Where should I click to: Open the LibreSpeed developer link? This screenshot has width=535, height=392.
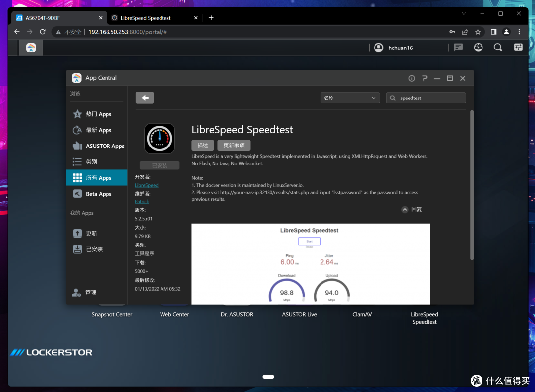tap(147, 185)
